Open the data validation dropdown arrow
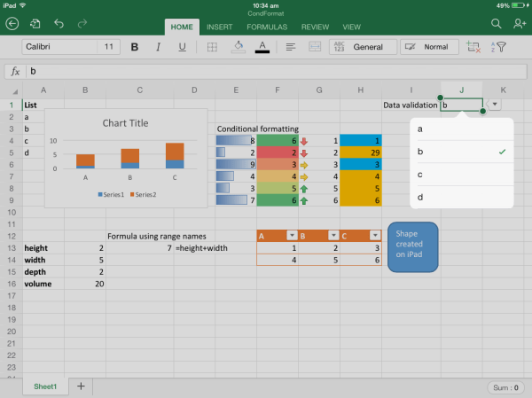Image resolution: width=532 pixels, height=398 pixels. click(x=495, y=105)
